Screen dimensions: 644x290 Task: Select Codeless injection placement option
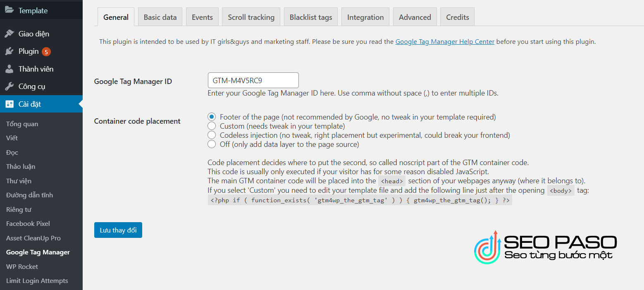tap(212, 135)
